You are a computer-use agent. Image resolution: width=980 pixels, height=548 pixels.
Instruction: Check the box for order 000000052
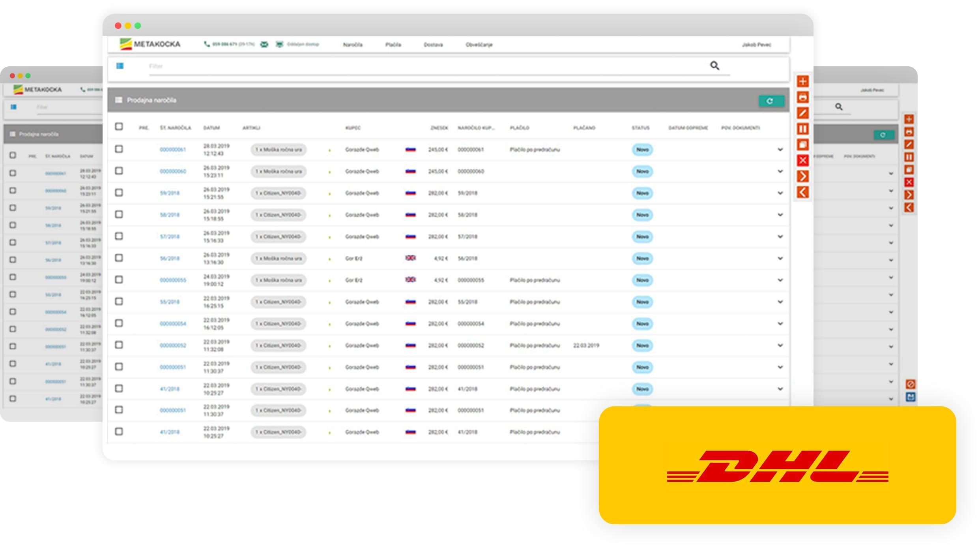pyautogui.click(x=119, y=345)
